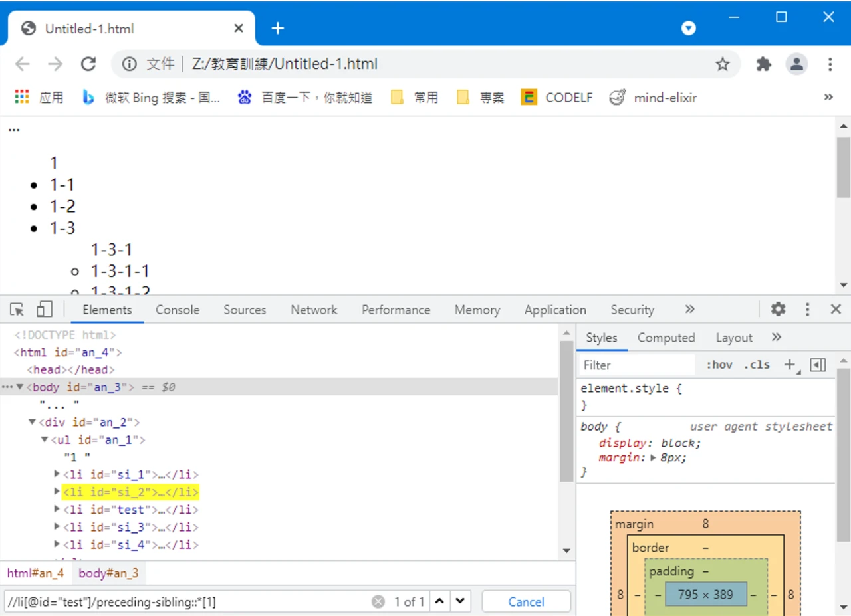This screenshot has height=616, width=851.
Task: Click the new style rule plus icon
Action: coord(790,365)
